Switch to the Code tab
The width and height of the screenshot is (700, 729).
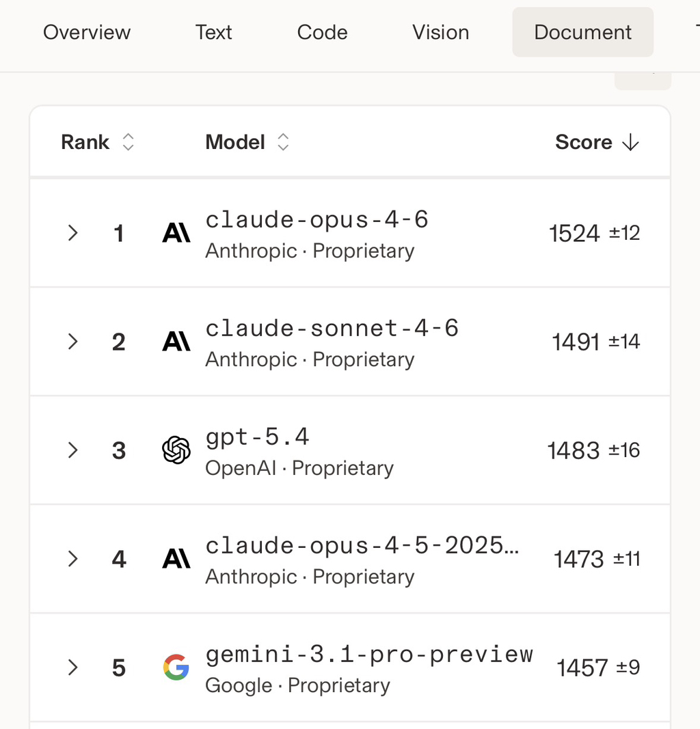pos(322,32)
